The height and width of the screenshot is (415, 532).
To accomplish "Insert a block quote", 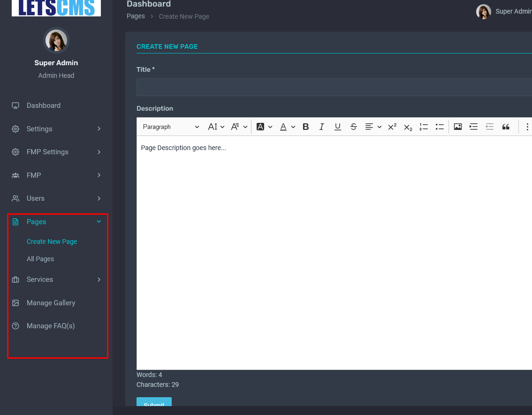I will (x=506, y=127).
